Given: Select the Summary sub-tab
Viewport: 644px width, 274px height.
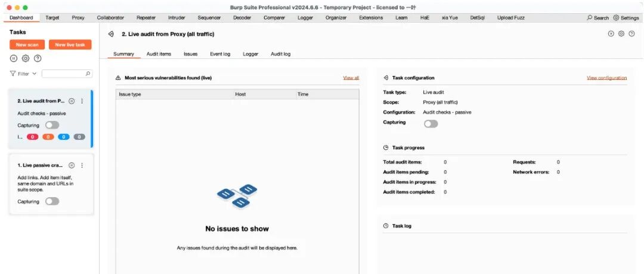Looking at the screenshot, I should tap(123, 54).
